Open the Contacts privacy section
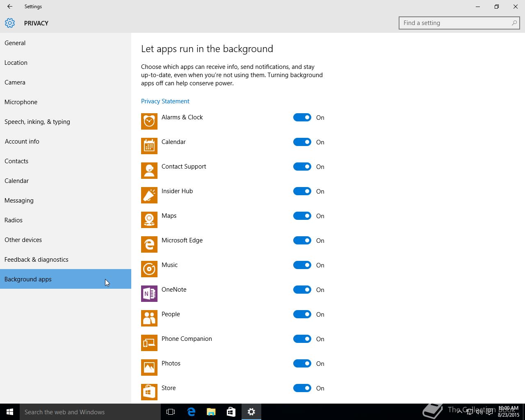The width and height of the screenshot is (525, 420). coord(66,161)
